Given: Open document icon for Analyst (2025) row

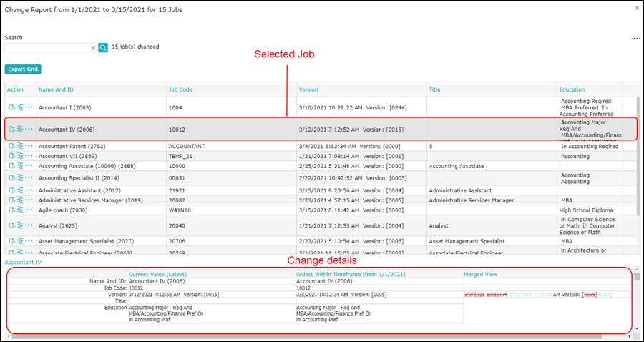Looking at the screenshot, I should click(12, 225).
